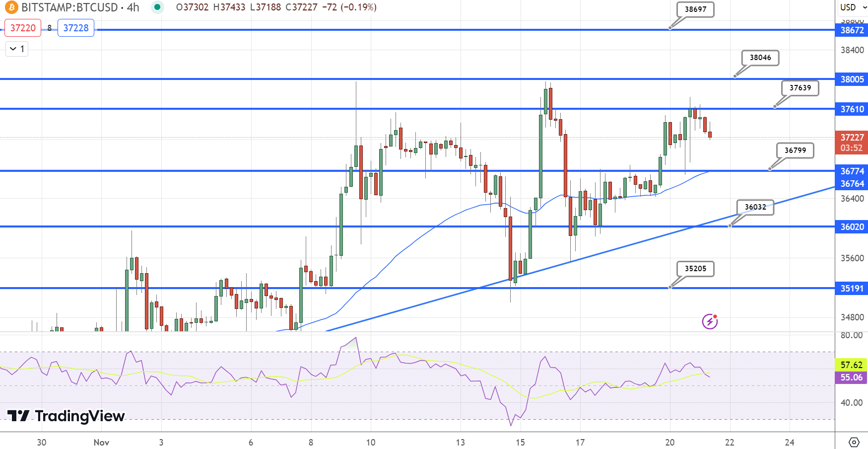Click the 38672 horizontal line price tag
The image size is (868, 449).
click(852, 30)
